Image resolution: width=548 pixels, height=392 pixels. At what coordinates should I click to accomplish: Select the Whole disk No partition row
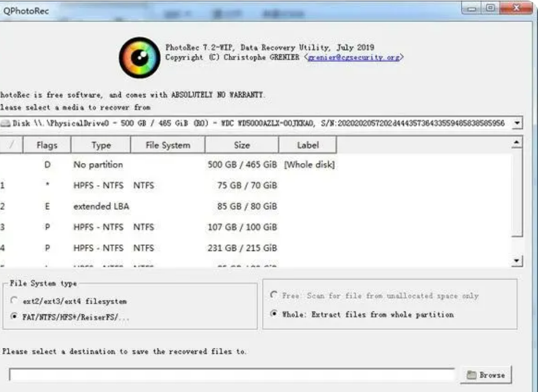pos(169,165)
